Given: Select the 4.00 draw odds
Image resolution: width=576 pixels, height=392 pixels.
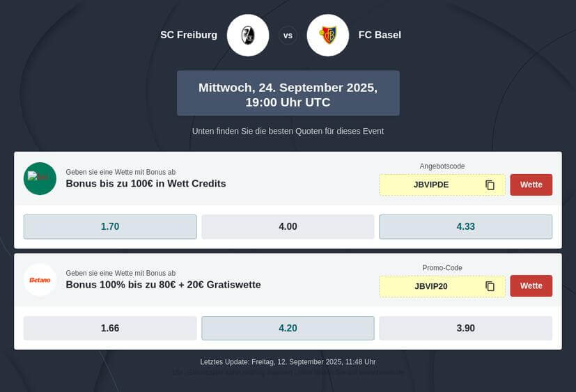Looking at the screenshot, I should [x=288, y=227].
